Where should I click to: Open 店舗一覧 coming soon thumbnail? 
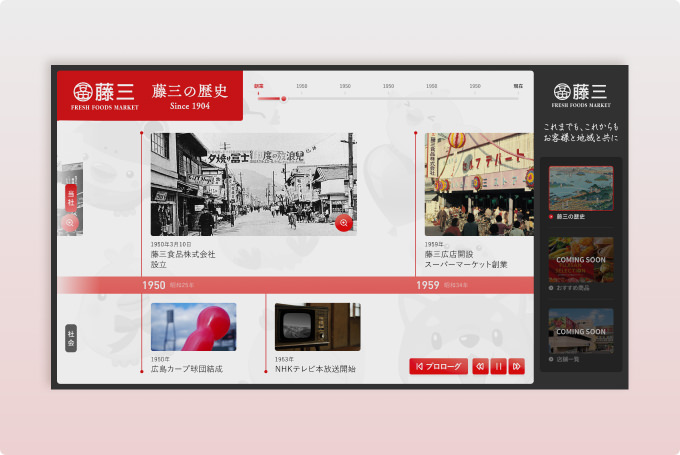coord(581,331)
